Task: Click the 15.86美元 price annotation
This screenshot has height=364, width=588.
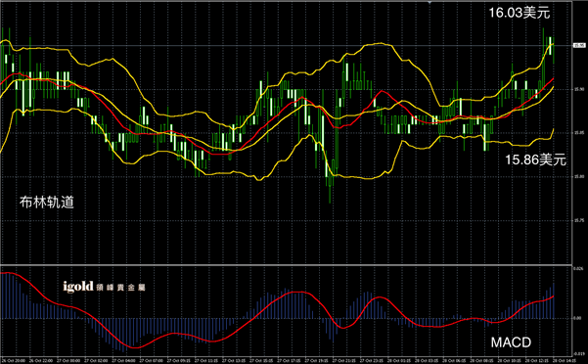Action: tap(535, 159)
